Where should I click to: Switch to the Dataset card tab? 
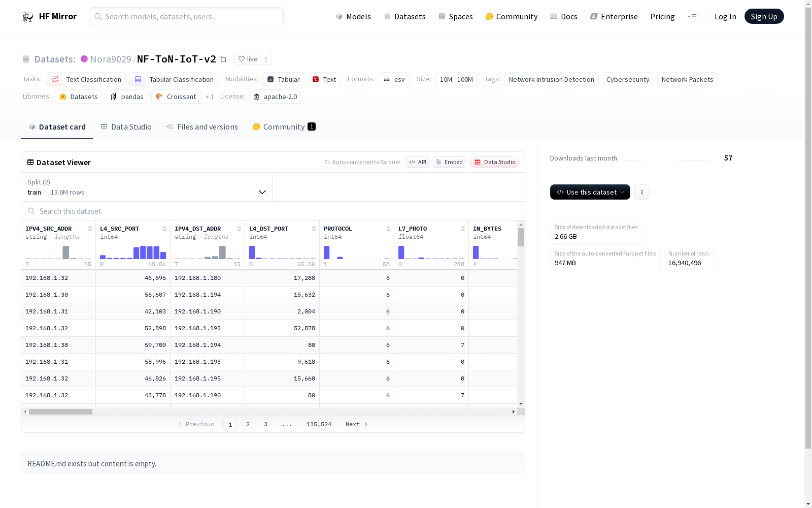pyautogui.click(x=57, y=127)
